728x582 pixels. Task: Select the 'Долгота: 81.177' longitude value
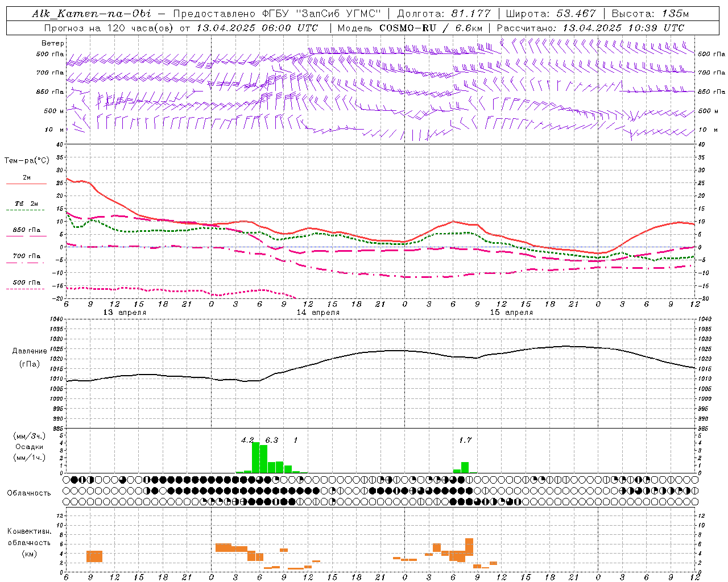tap(443, 14)
